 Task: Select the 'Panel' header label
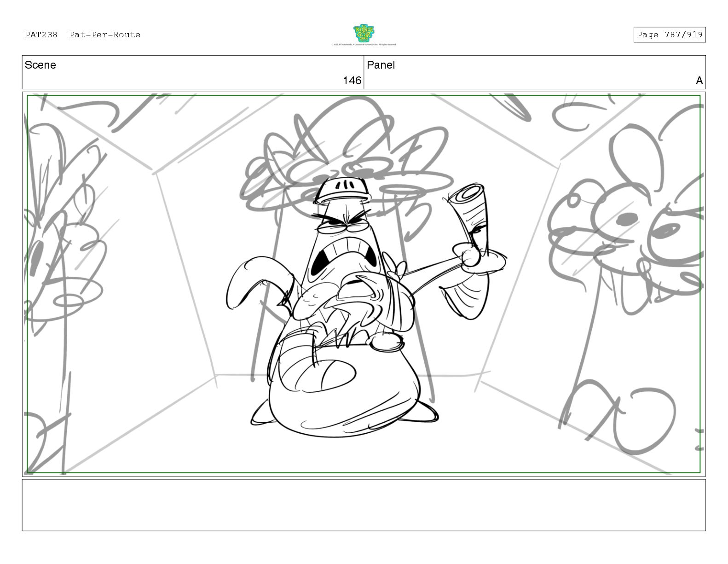(x=381, y=65)
